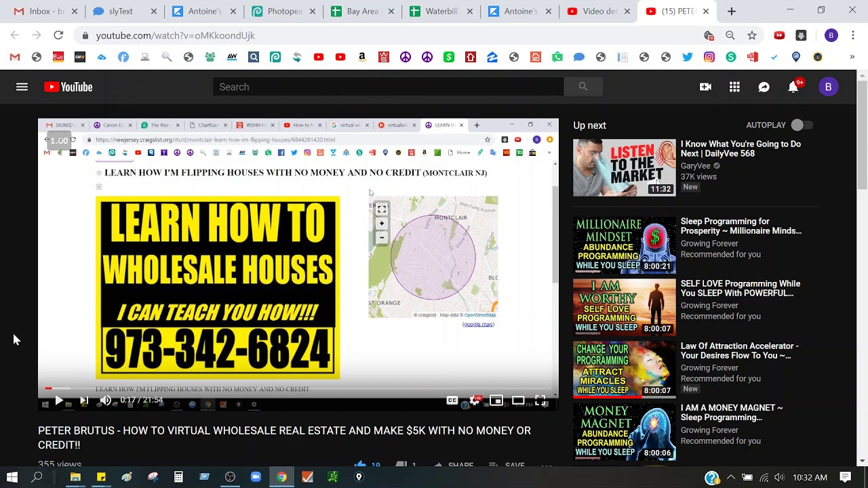Enter fullscreen on the video
Screen dimensions: 868x488
tap(540, 401)
